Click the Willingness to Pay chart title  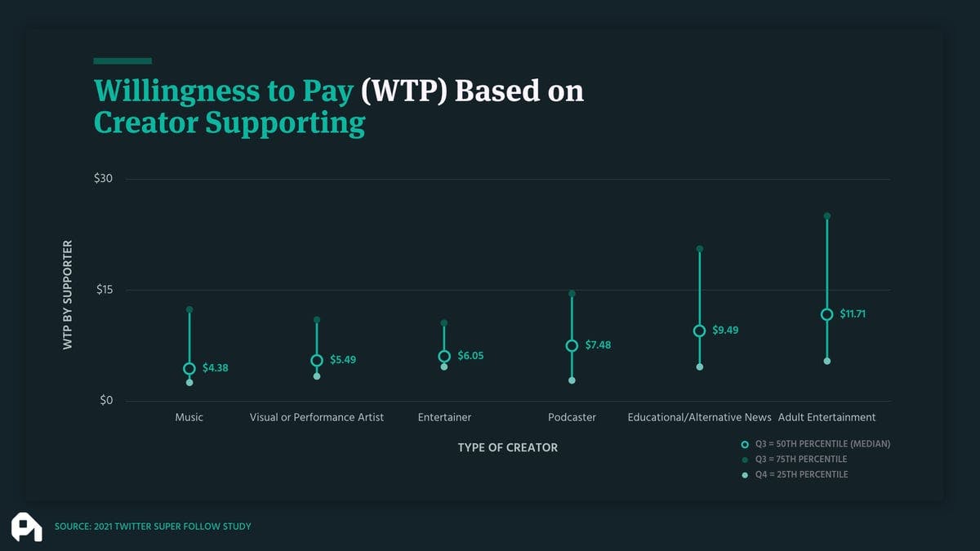coord(339,106)
